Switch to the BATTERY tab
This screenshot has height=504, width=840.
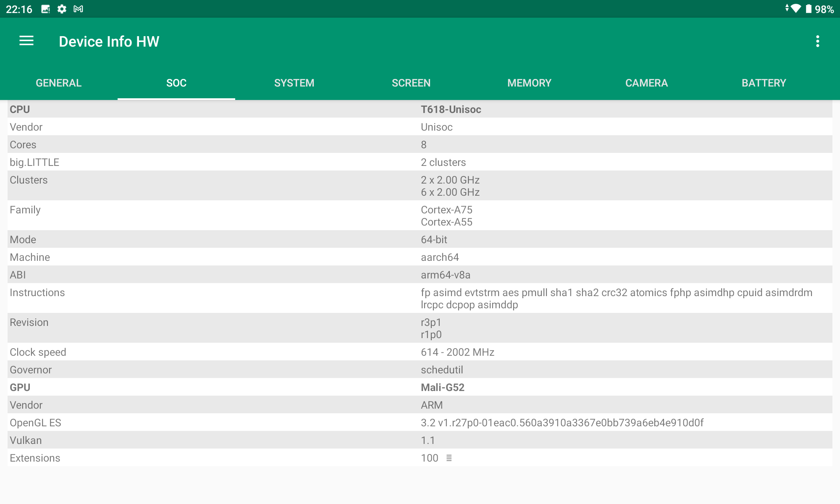pyautogui.click(x=764, y=83)
